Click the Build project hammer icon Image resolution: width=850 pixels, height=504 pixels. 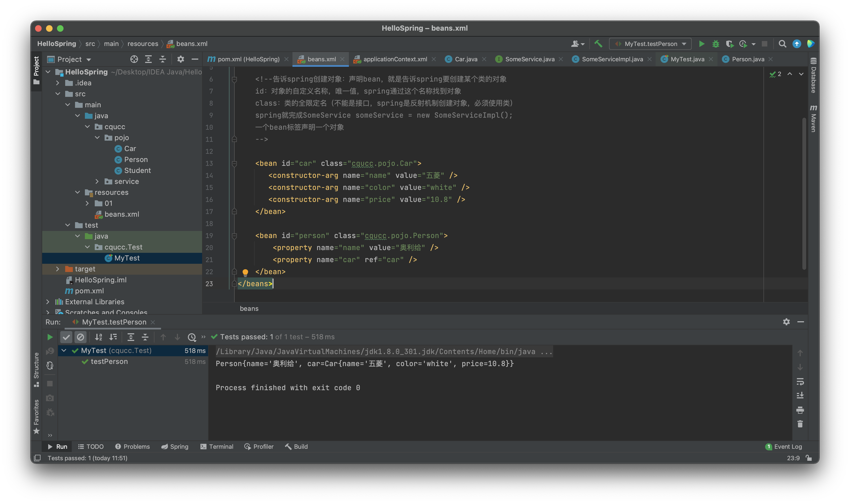pyautogui.click(x=598, y=44)
